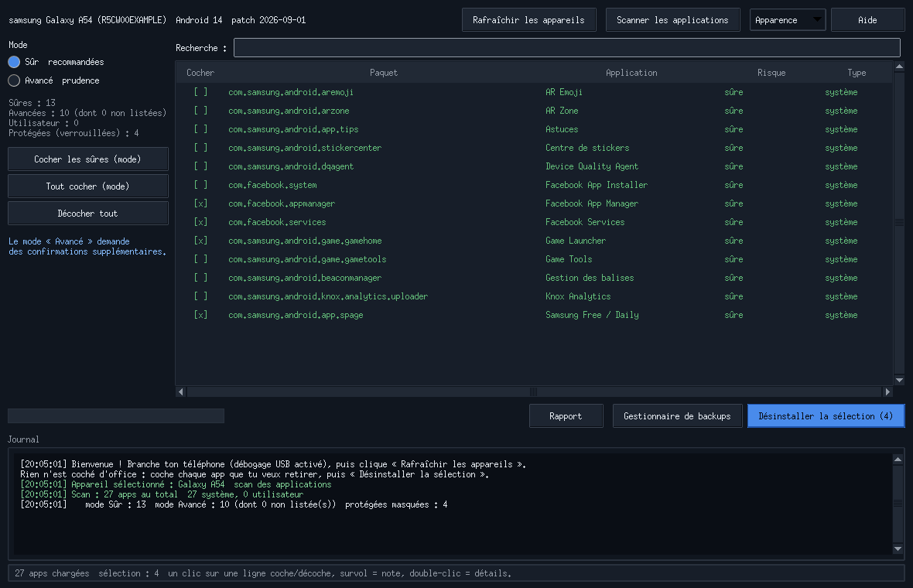Open the Rapport button
Image resolution: width=913 pixels, height=588 pixels.
coord(566,416)
